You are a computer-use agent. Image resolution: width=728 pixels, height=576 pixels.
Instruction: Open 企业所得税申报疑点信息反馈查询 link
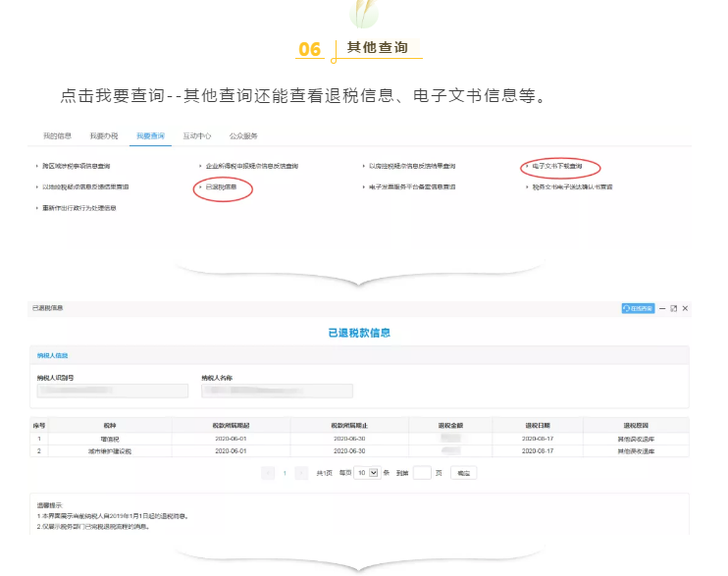pos(251,166)
